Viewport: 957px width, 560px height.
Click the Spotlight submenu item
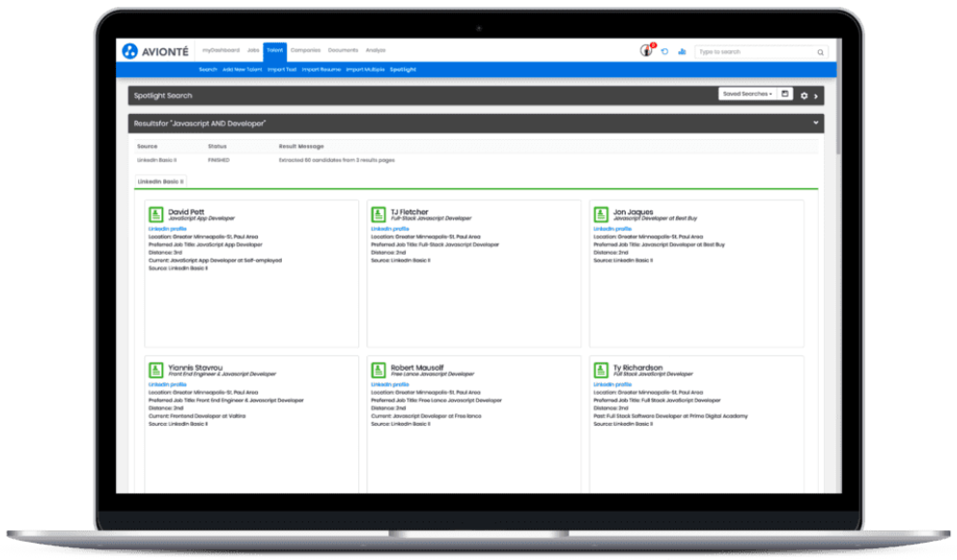[x=403, y=70]
